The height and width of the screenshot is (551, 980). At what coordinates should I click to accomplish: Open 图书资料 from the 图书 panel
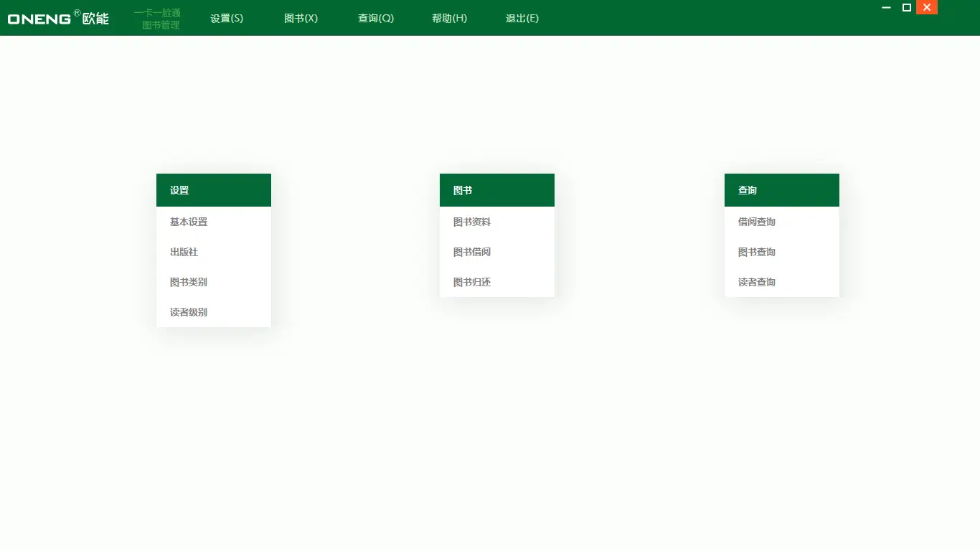(471, 222)
